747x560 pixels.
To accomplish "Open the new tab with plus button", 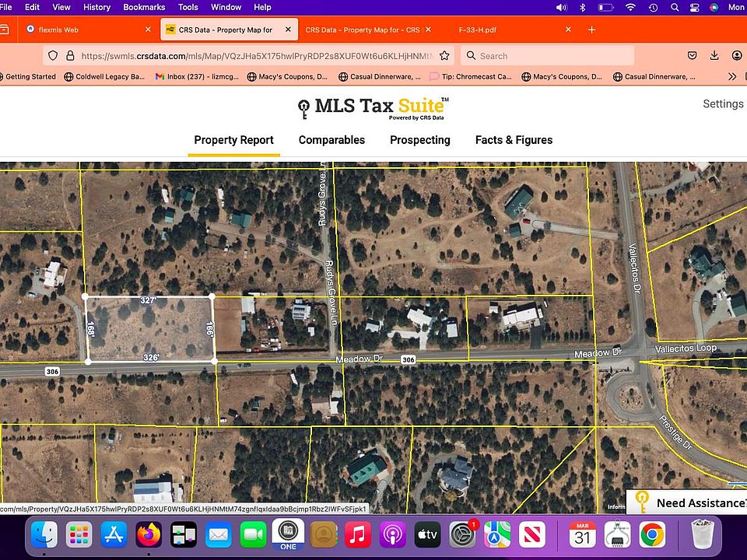I will coord(591,30).
